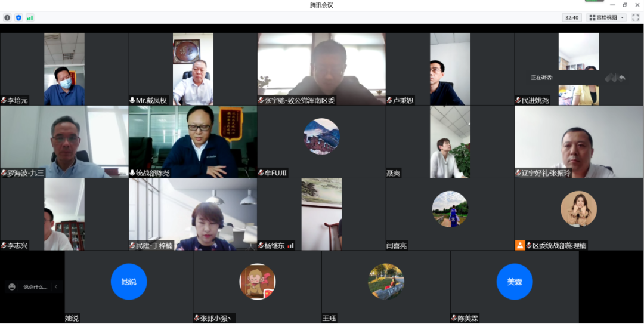Collapse the chat input bar arrow
This screenshot has height=324, width=644.
click(x=56, y=287)
